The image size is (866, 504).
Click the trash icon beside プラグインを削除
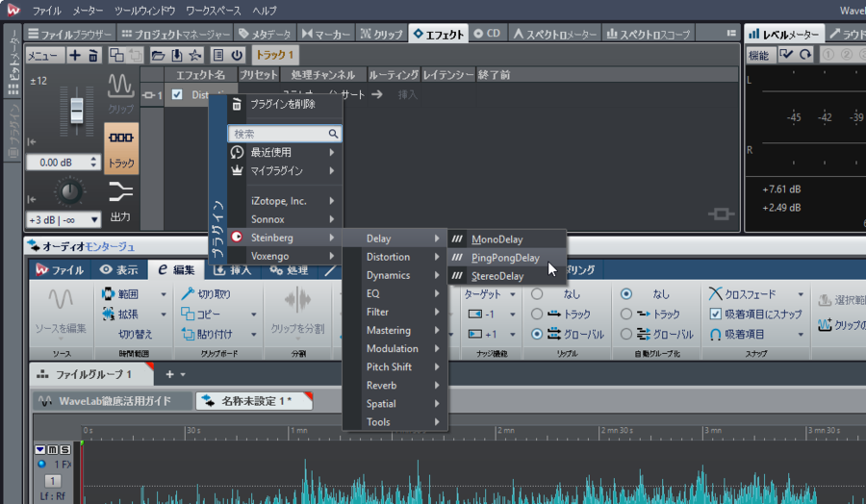(237, 104)
